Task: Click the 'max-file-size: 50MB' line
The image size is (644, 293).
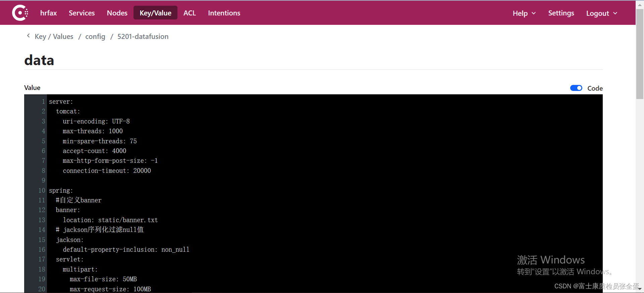Action: [103, 279]
